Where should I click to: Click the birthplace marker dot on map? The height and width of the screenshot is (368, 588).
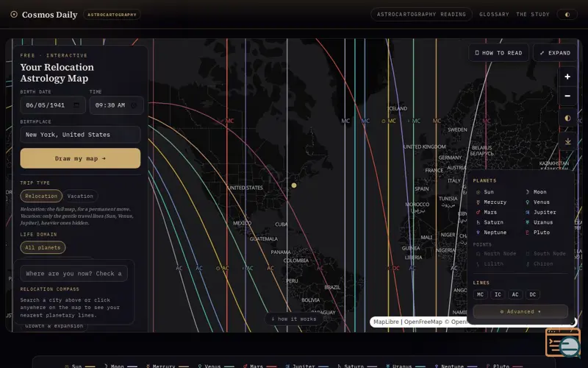(294, 185)
